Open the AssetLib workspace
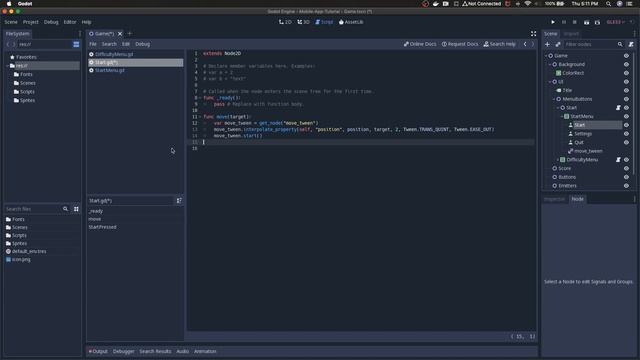The width and height of the screenshot is (640, 360). click(351, 22)
